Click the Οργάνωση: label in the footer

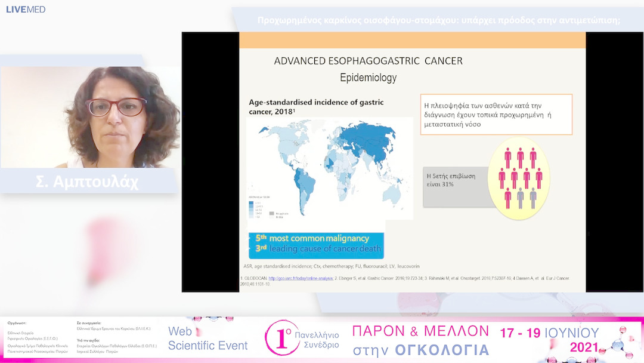point(17,323)
